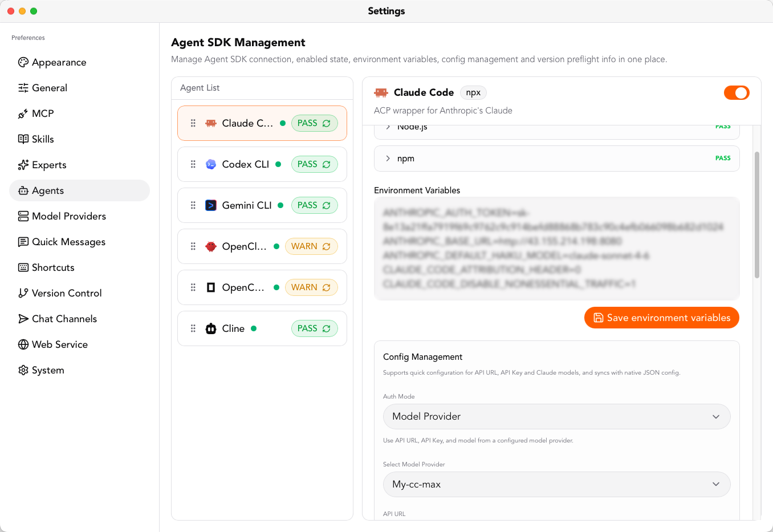Click the Agents robot icon
Screen dimensions: 773x532
(23, 190)
